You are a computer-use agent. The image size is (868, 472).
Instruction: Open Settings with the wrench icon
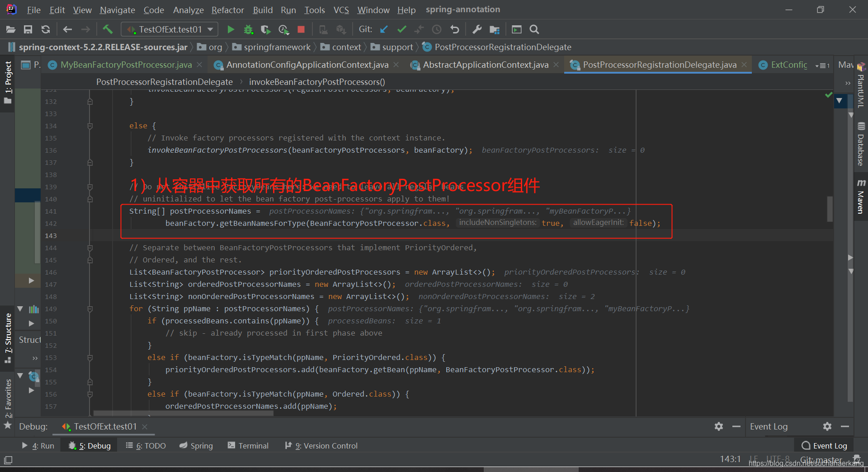[x=477, y=29]
